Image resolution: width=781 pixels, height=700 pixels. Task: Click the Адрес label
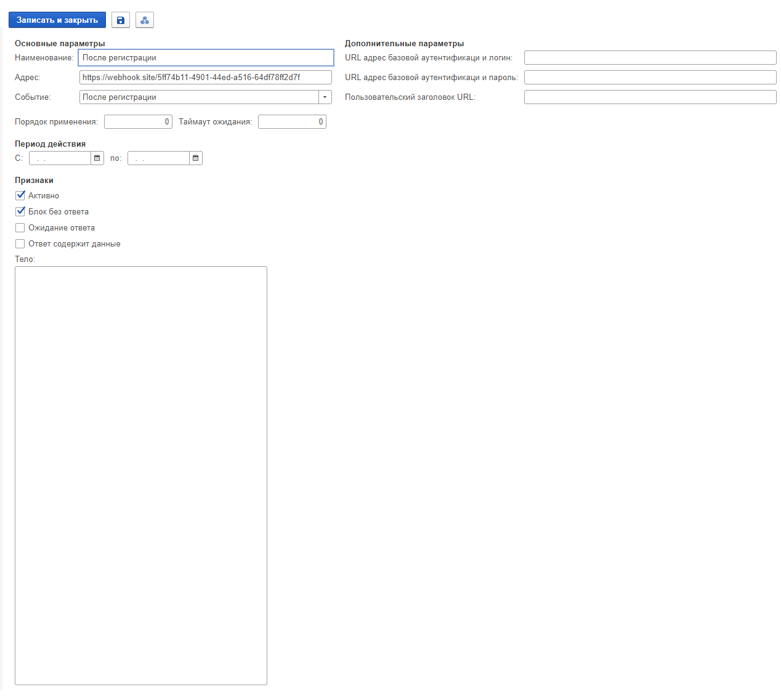coord(28,78)
